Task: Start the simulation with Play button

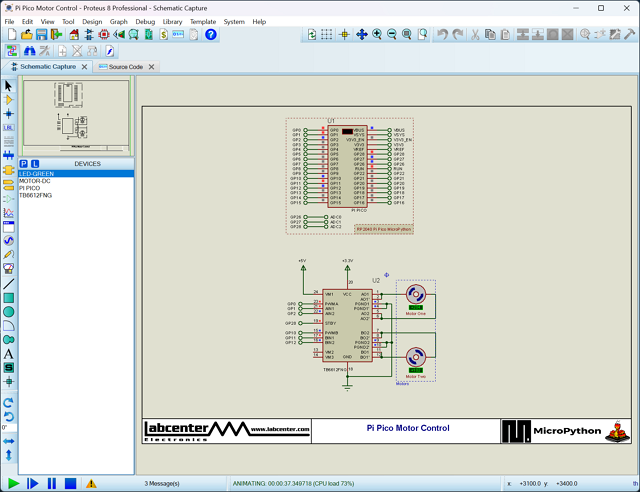Action: click(x=13, y=483)
